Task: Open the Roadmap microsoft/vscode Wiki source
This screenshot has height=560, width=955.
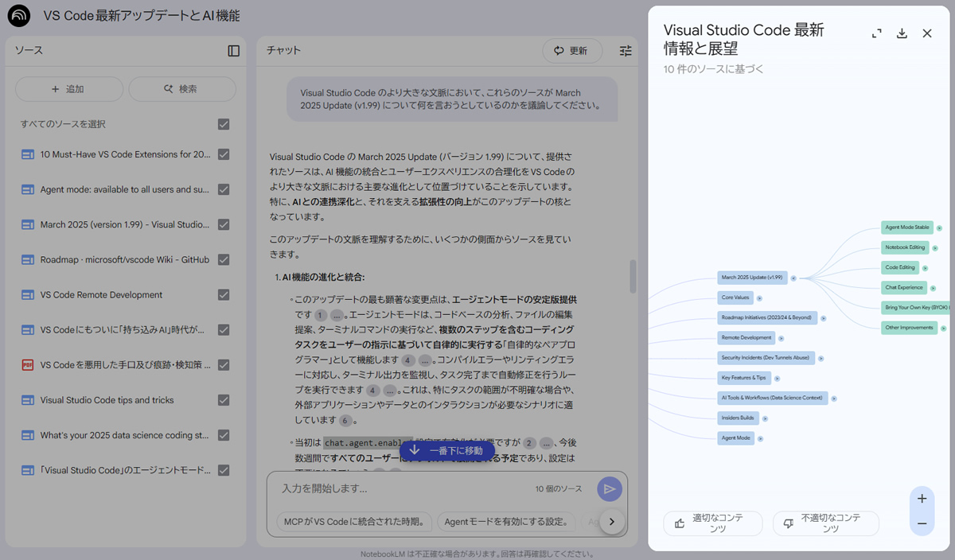Action: tap(124, 259)
